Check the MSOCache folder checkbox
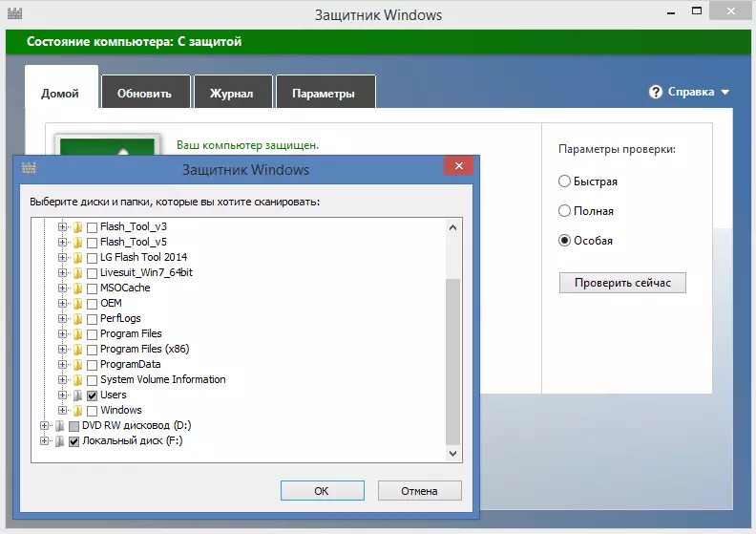The image size is (756, 534). [x=92, y=288]
